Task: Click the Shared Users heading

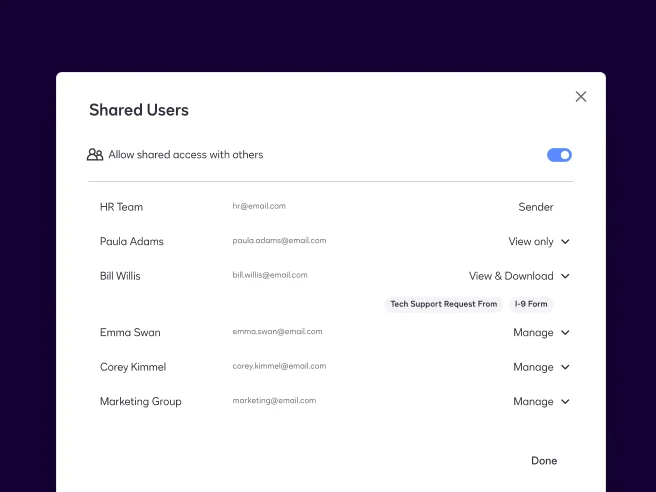Action: (x=139, y=110)
